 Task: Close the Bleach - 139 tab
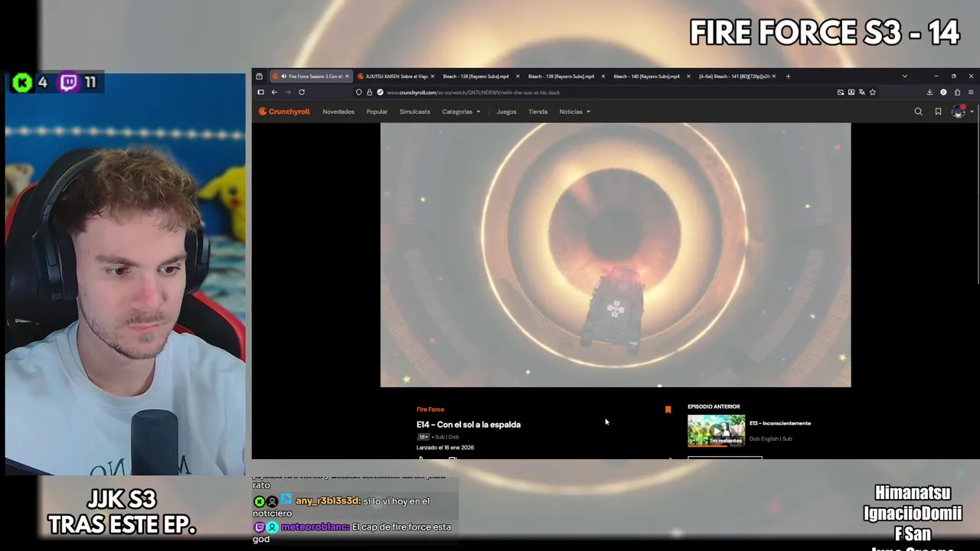(603, 76)
